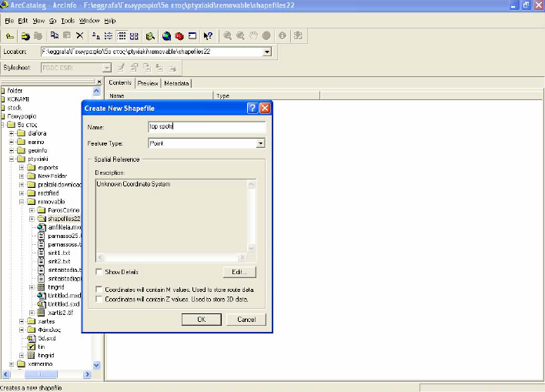Collapse the removable folder node
Image resolution: width=545 pixels, height=392 pixels.
click(x=22, y=202)
